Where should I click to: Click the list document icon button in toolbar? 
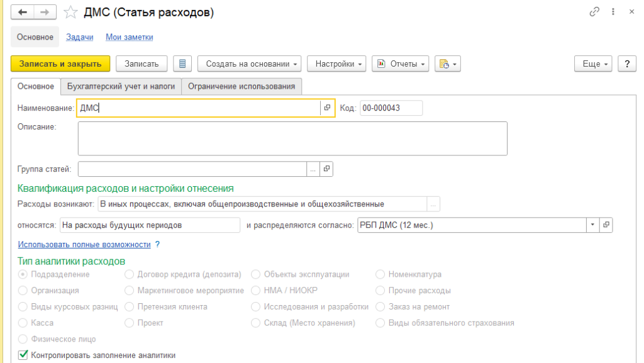tap(182, 64)
